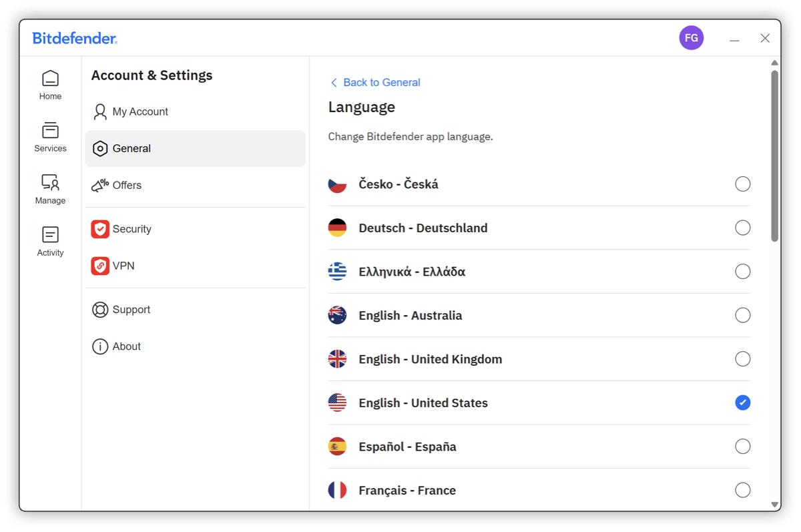The width and height of the screenshot is (801, 532).
Task: Open the Support menu item
Action: [196, 310]
